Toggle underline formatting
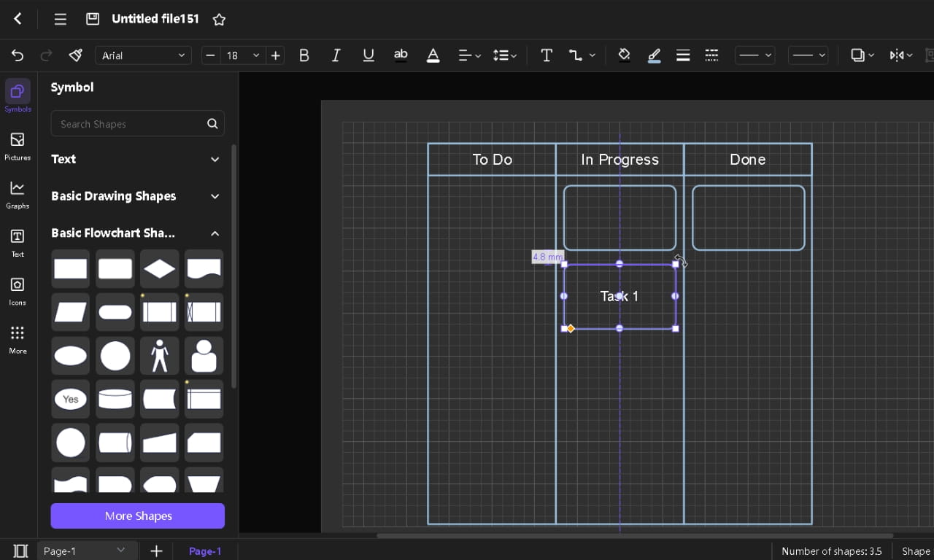 [x=368, y=55]
